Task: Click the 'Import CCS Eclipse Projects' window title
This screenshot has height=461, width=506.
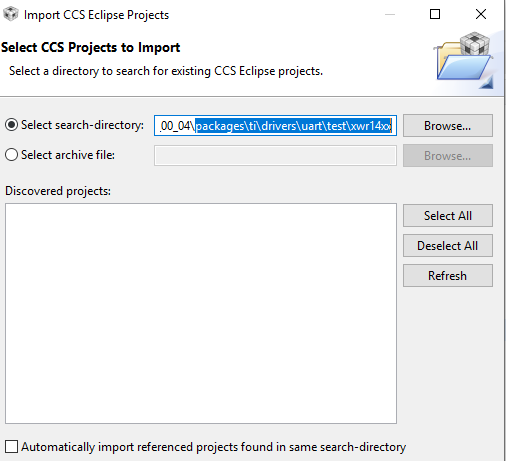Action: (x=96, y=15)
